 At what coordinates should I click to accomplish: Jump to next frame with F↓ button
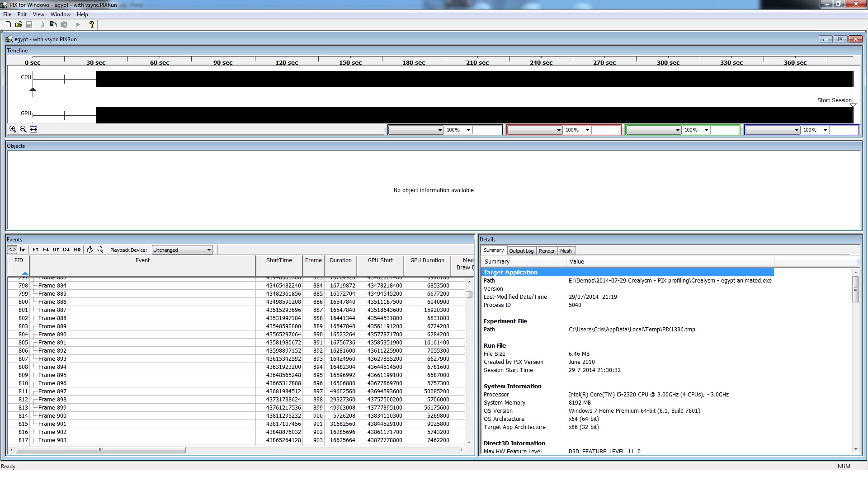click(46, 250)
